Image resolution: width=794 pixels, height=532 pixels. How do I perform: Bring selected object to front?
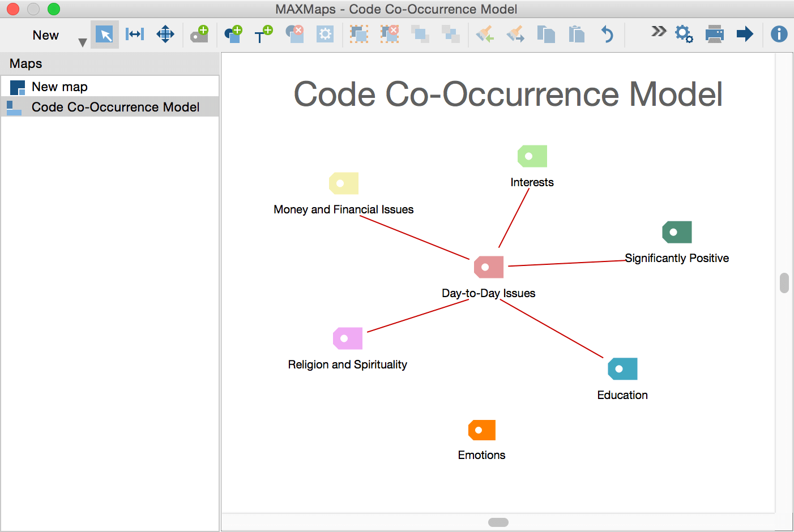pyautogui.click(x=420, y=34)
